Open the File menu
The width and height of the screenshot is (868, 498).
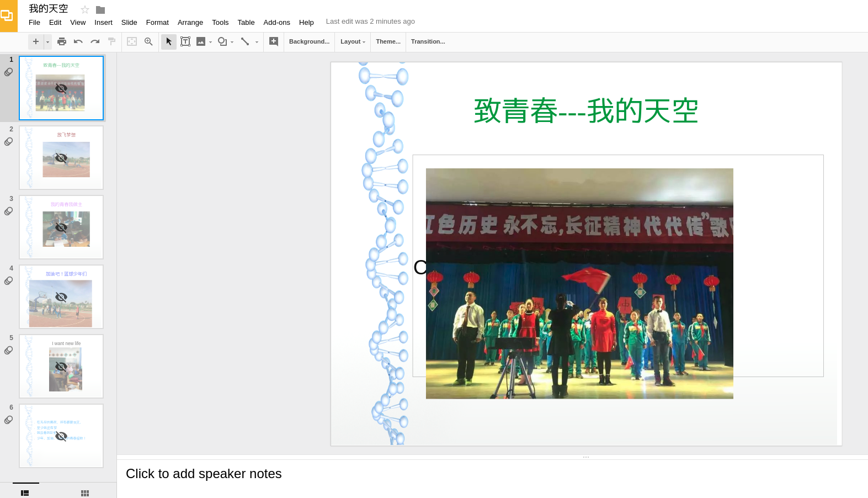click(x=34, y=23)
